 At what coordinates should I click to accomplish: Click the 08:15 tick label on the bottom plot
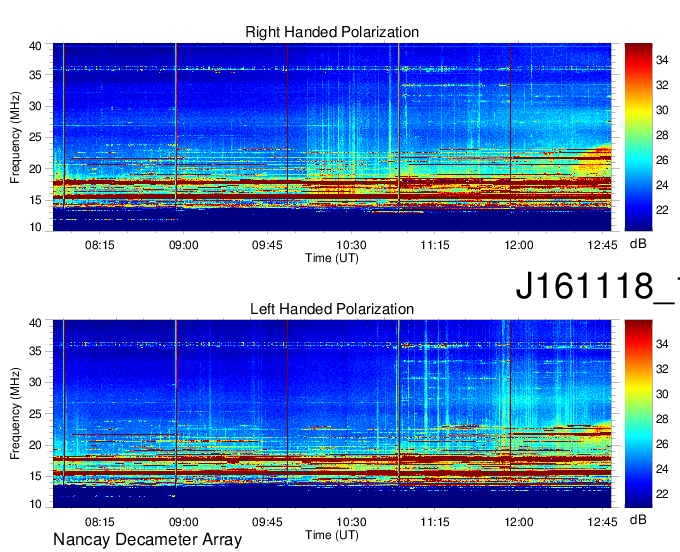pos(100,522)
